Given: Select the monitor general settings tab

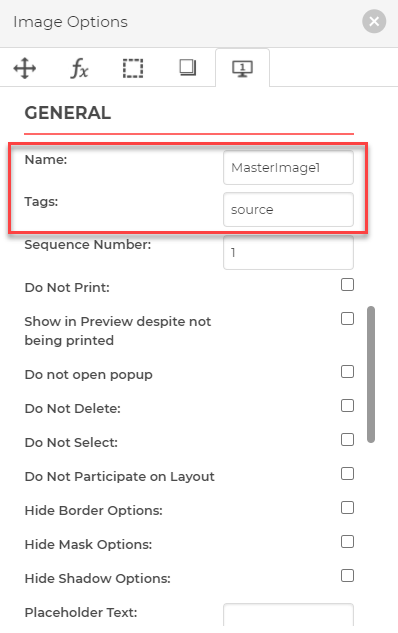Looking at the screenshot, I should (242, 68).
